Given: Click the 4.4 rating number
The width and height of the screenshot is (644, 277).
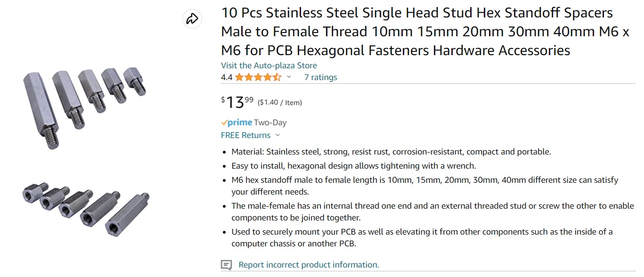Looking at the screenshot, I should [x=227, y=77].
